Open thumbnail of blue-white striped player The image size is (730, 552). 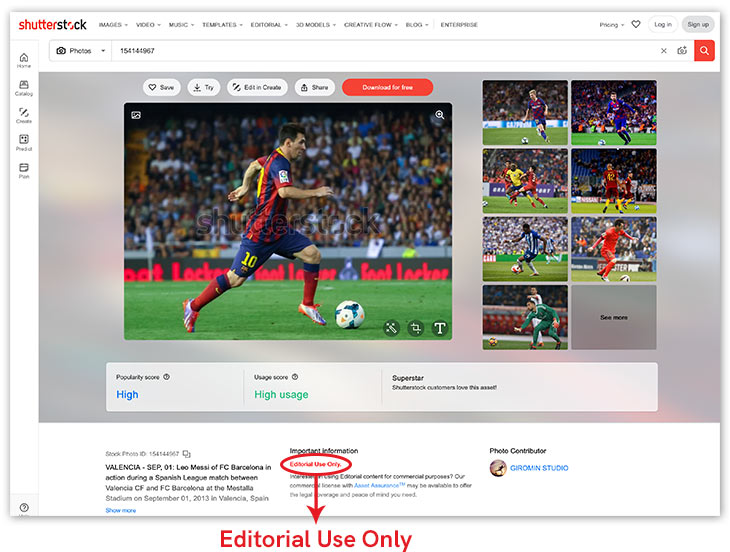click(x=525, y=249)
